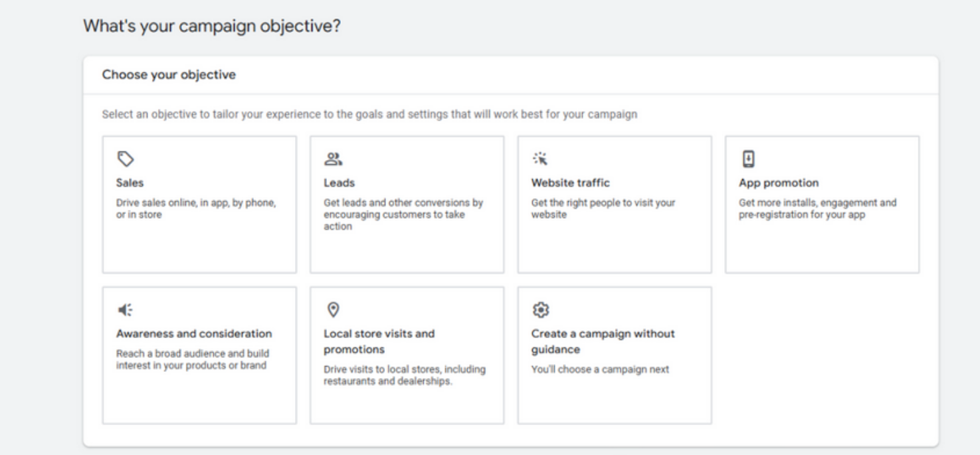This screenshot has height=455, width=980.
Task: Click the Leads people icon
Action: [333, 159]
